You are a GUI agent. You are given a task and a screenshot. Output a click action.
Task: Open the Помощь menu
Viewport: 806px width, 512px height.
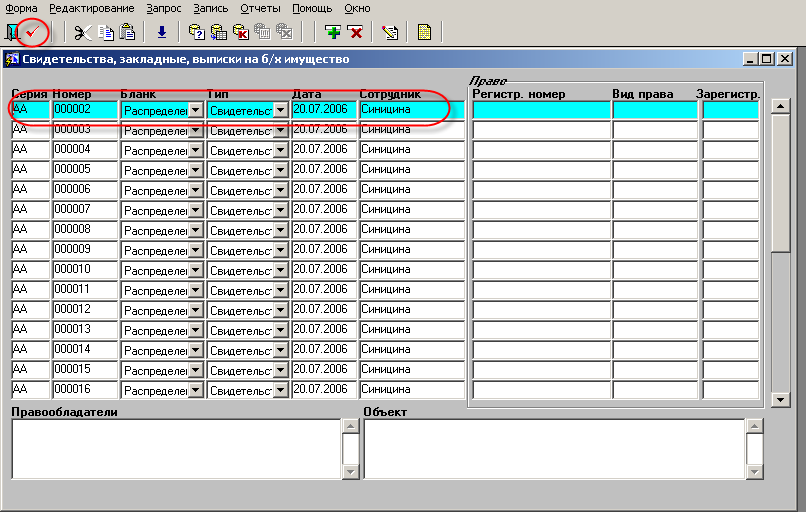[x=312, y=9]
